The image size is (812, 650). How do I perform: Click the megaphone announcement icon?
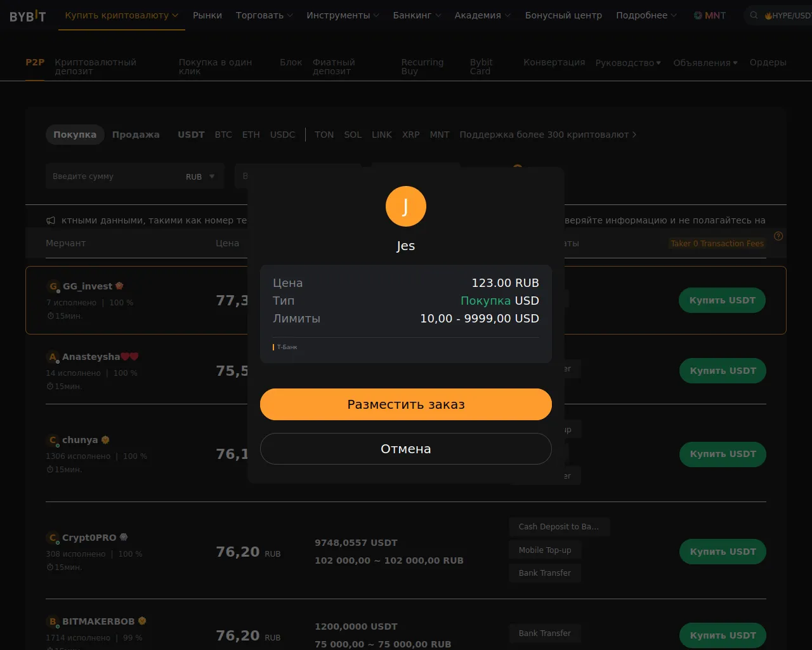tap(51, 220)
